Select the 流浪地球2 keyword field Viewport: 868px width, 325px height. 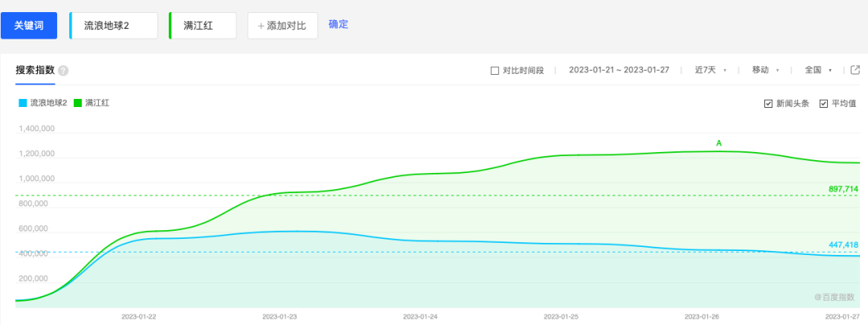(x=113, y=26)
